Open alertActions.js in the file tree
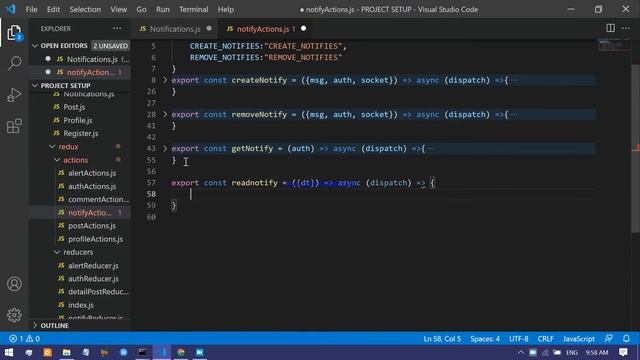 [92, 173]
